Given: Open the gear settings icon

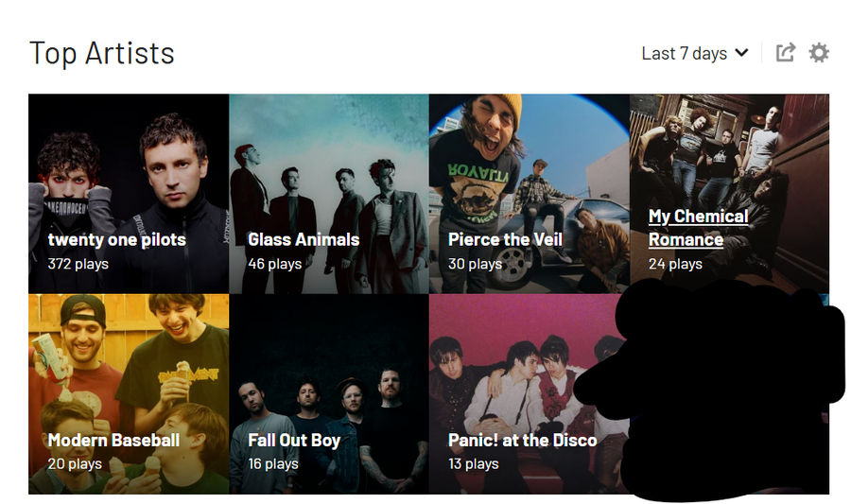Looking at the screenshot, I should pyautogui.click(x=819, y=53).
